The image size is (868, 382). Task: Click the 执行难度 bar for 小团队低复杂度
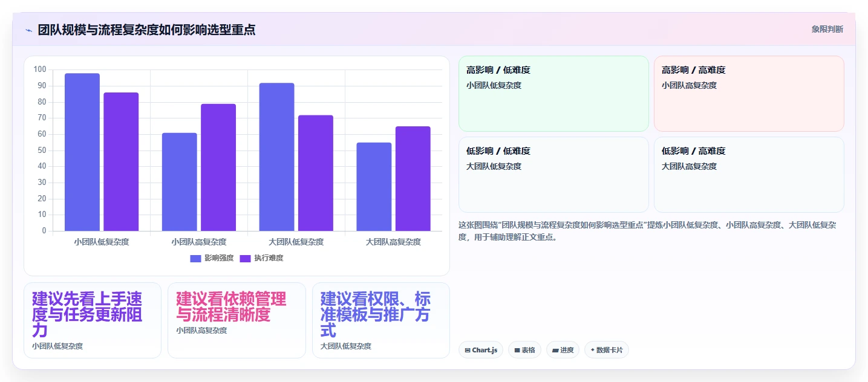[121, 162]
